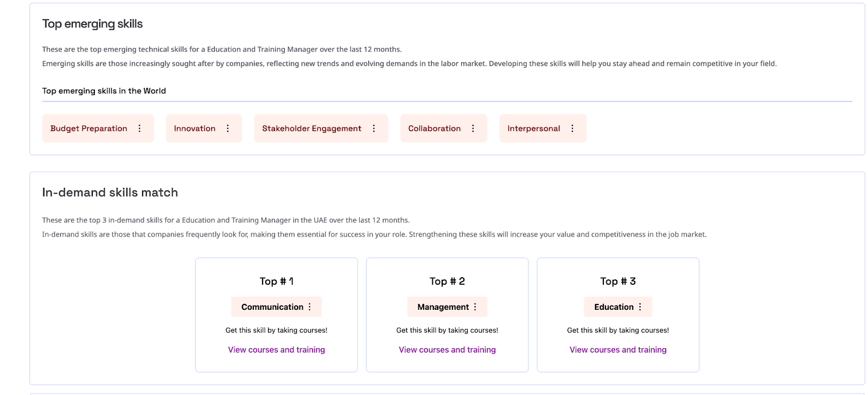Click the Innovation skill tag
868x395 pixels.
195,129
